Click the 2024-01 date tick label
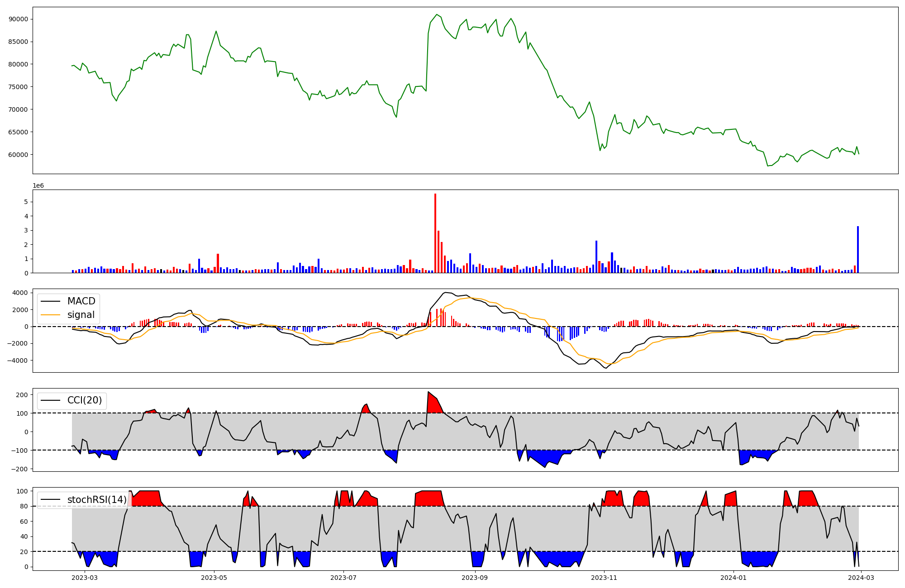 pyautogui.click(x=734, y=578)
